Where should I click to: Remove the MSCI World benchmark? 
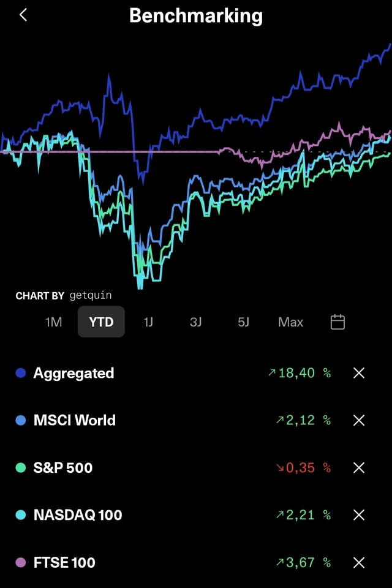pyautogui.click(x=359, y=420)
